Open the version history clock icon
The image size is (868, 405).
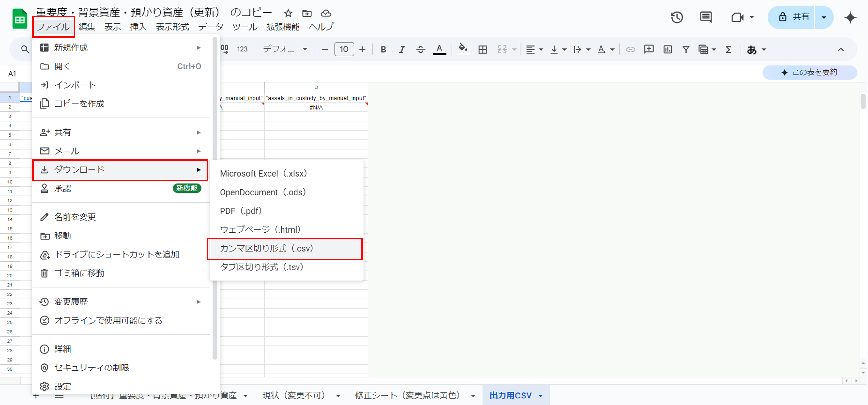point(677,17)
